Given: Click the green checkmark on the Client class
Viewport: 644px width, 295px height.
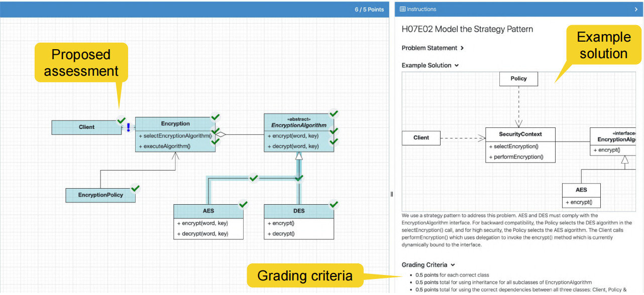Looking at the screenshot, I should tap(121, 120).
